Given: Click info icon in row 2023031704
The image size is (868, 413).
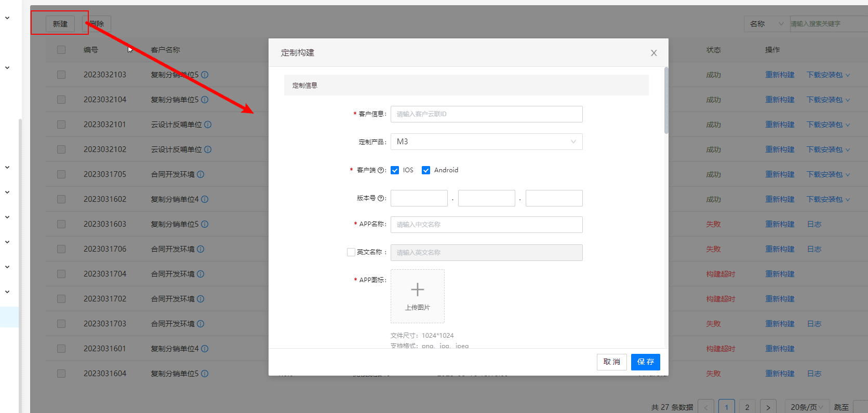Looking at the screenshot, I should [201, 274].
